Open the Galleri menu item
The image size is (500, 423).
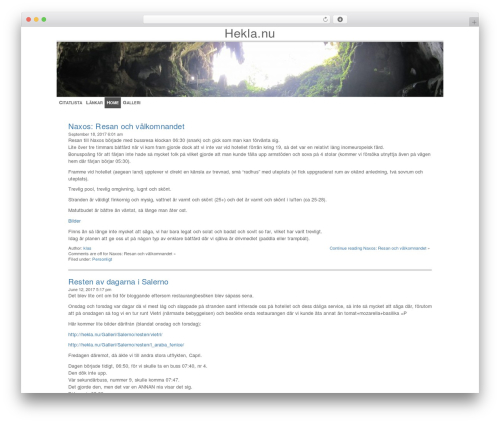tap(132, 103)
